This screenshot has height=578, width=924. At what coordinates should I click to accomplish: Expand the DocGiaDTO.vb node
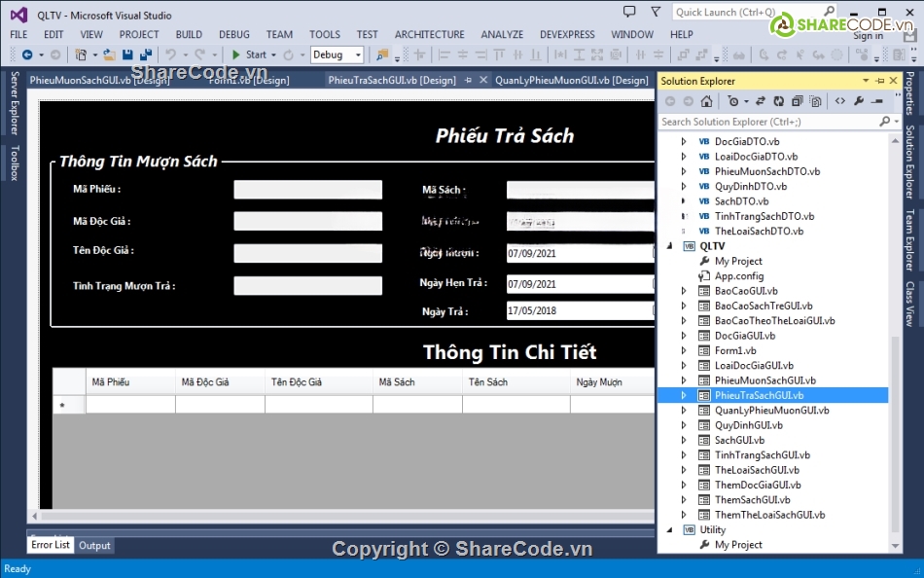coord(684,141)
